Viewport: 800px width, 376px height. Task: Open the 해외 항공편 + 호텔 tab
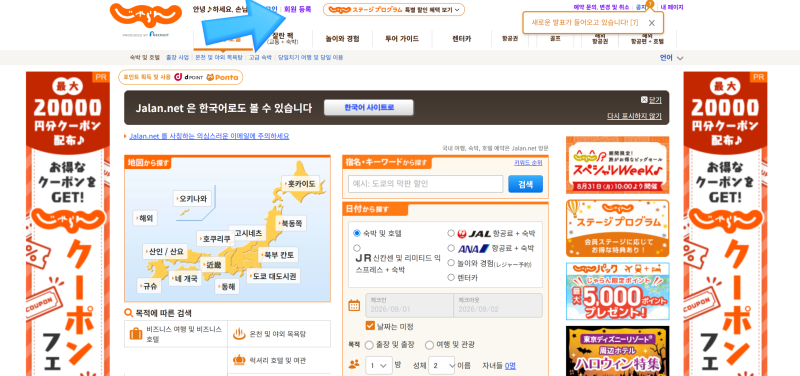pyautogui.click(x=647, y=39)
